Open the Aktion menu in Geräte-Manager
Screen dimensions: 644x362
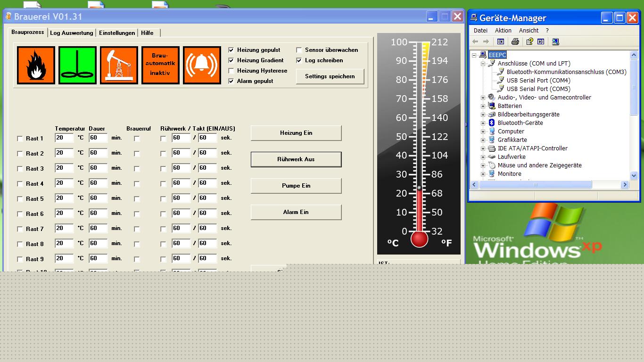pyautogui.click(x=503, y=30)
